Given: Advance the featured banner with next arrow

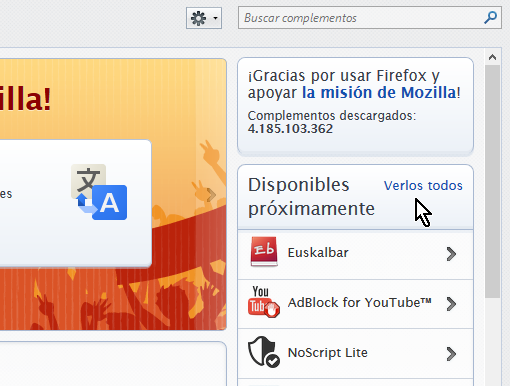Looking at the screenshot, I should pyautogui.click(x=211, y=195).
